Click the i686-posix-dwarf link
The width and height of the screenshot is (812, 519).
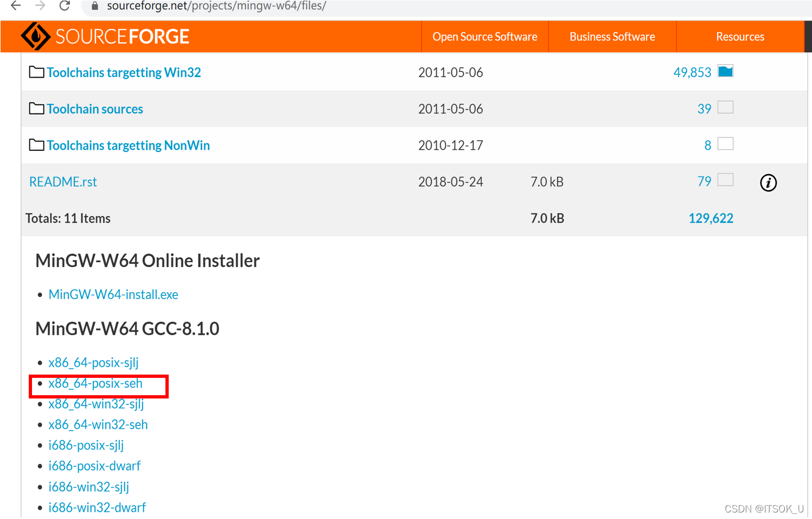(x=94, y=466)
